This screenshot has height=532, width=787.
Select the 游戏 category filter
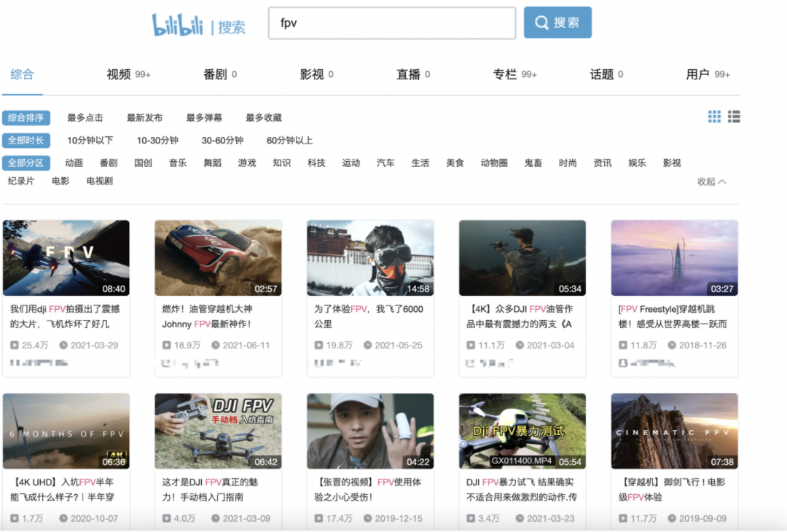(246, 163)
